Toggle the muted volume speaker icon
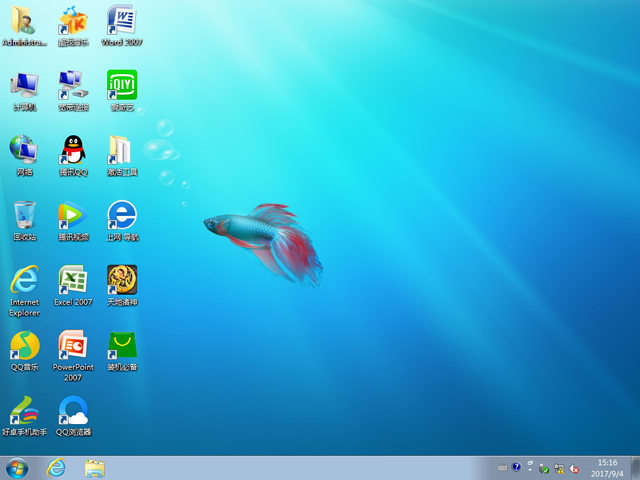 click(x=575, y=468)
